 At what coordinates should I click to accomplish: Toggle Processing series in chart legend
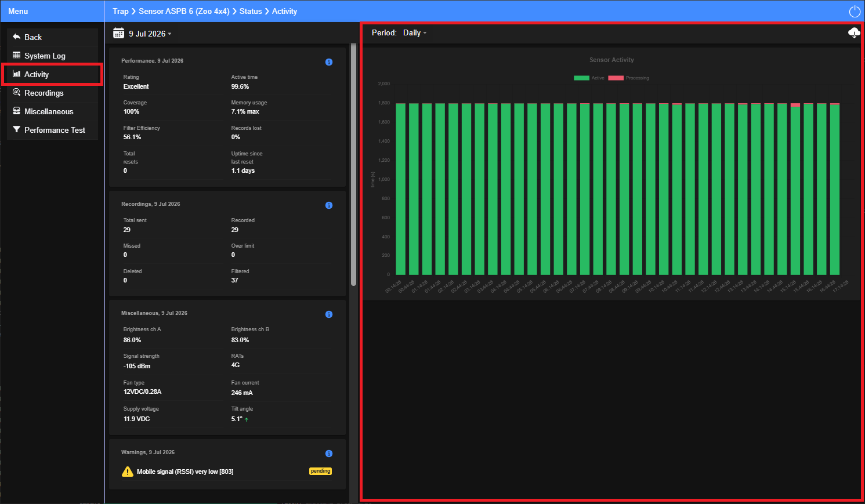pyautogui.click(x=629, y=78)
